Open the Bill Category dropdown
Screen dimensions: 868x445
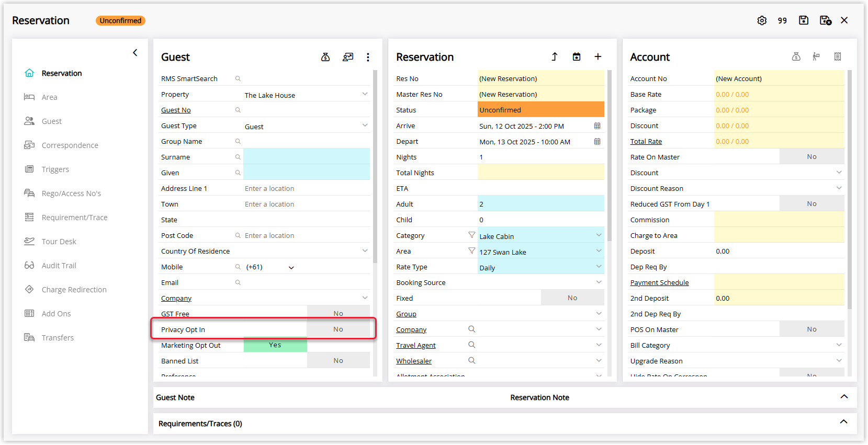(x=839, y=345)
